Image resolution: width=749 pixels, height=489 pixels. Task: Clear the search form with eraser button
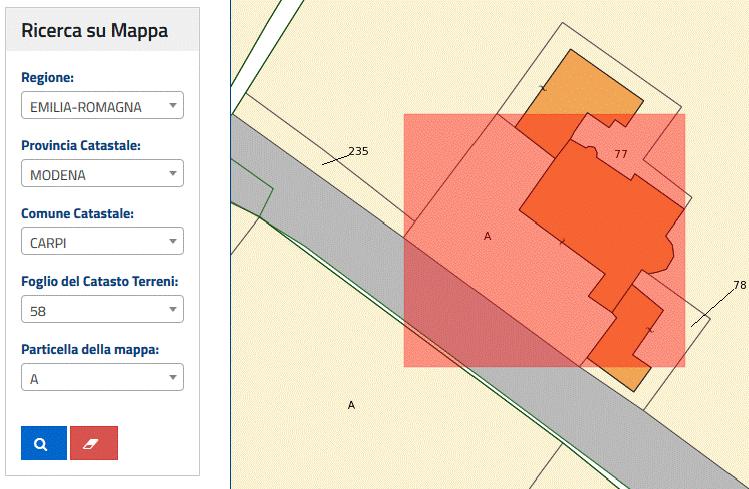94,443
